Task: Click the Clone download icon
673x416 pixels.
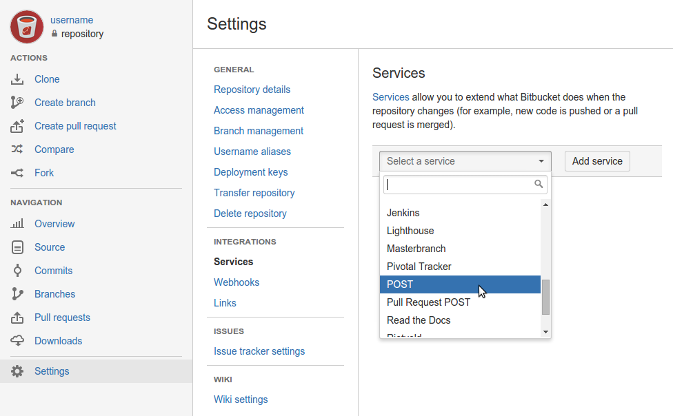Action: [x=17, y=79]
